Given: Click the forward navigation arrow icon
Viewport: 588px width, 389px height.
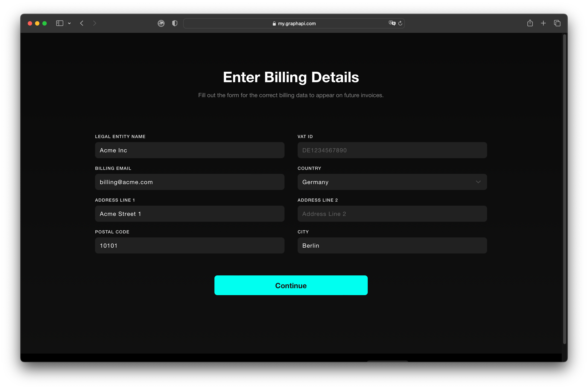Looking at the screenshot, I should 95,23.
